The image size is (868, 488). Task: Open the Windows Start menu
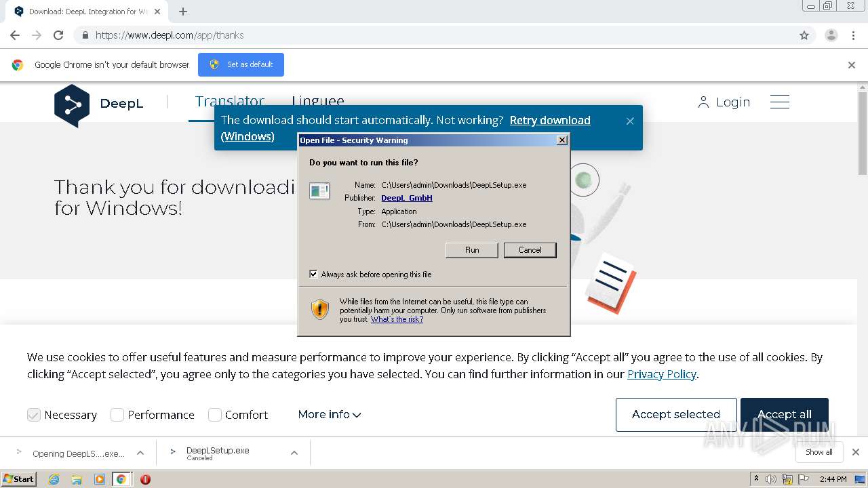pyautogui.click(x=19, y=479)
